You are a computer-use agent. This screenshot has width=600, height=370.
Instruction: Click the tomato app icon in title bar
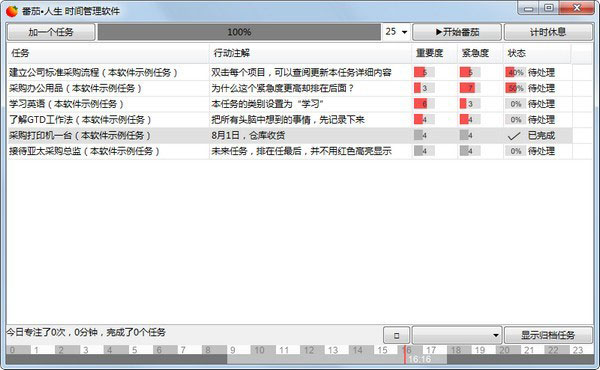[12, 11]
